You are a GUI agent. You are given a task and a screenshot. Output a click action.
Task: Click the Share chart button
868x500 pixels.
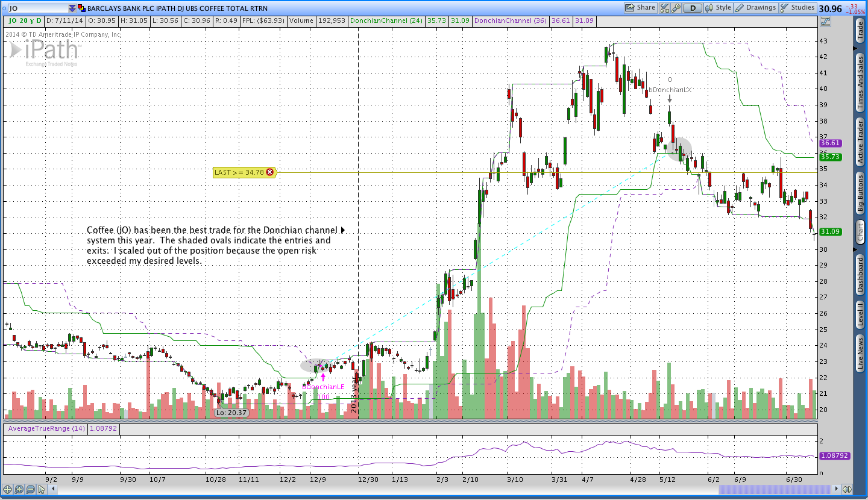tap(640, 8)
